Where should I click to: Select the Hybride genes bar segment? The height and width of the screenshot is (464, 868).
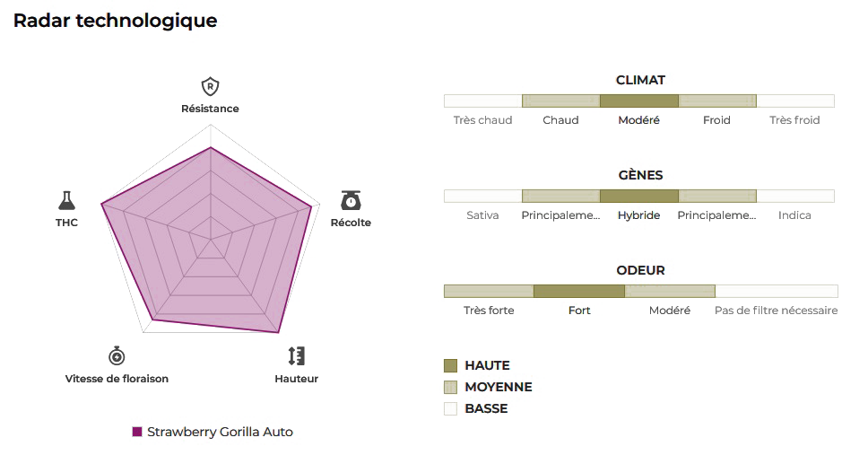coord(638,196)
